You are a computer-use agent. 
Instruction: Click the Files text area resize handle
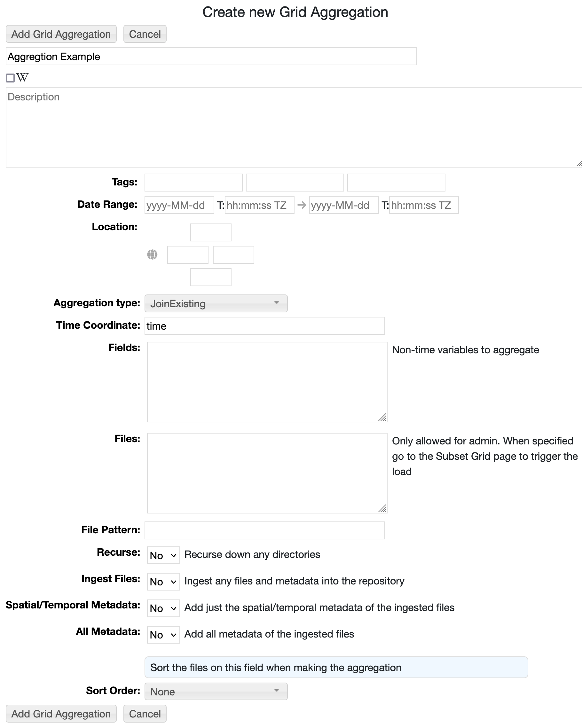point(382,509)
